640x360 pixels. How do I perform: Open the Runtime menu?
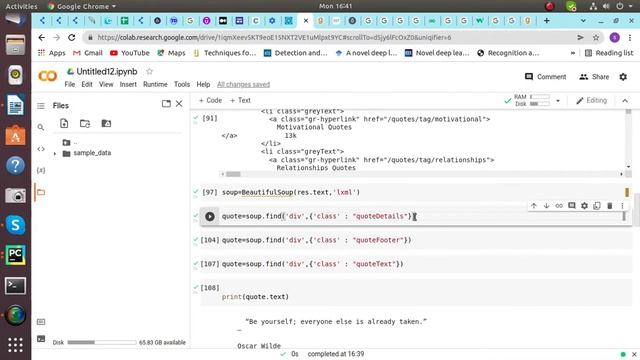point(155,84)
